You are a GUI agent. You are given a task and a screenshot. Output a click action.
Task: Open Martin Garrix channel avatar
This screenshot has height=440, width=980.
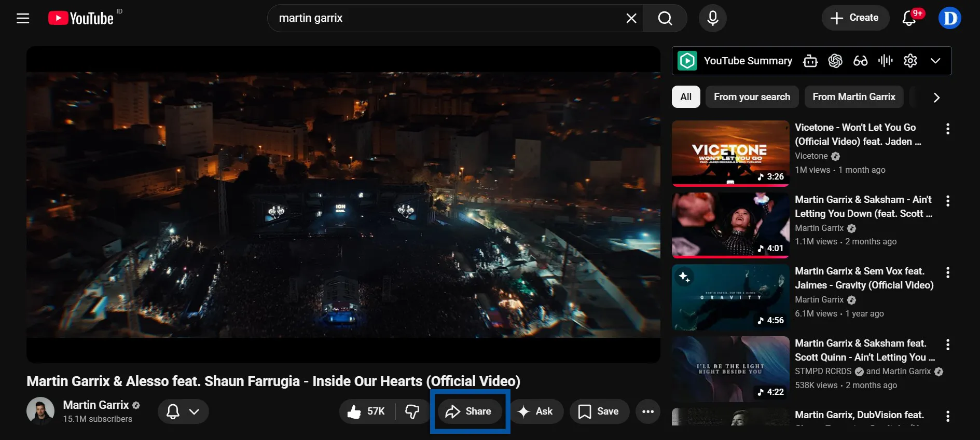[40, 411]
